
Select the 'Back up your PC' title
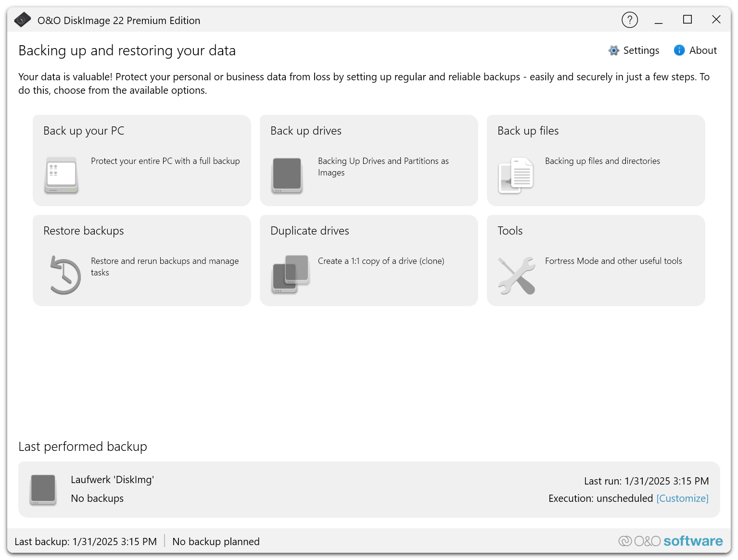click(x=84, y=131)
